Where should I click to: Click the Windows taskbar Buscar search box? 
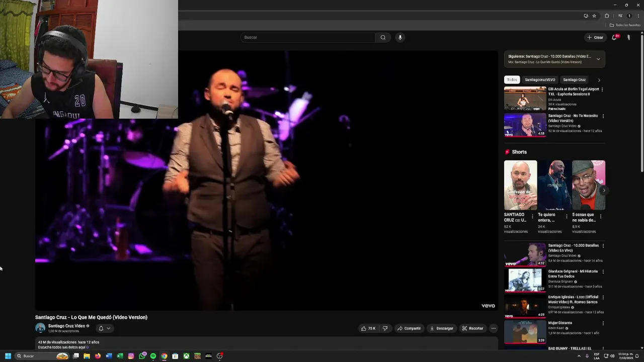coord(42,356)
